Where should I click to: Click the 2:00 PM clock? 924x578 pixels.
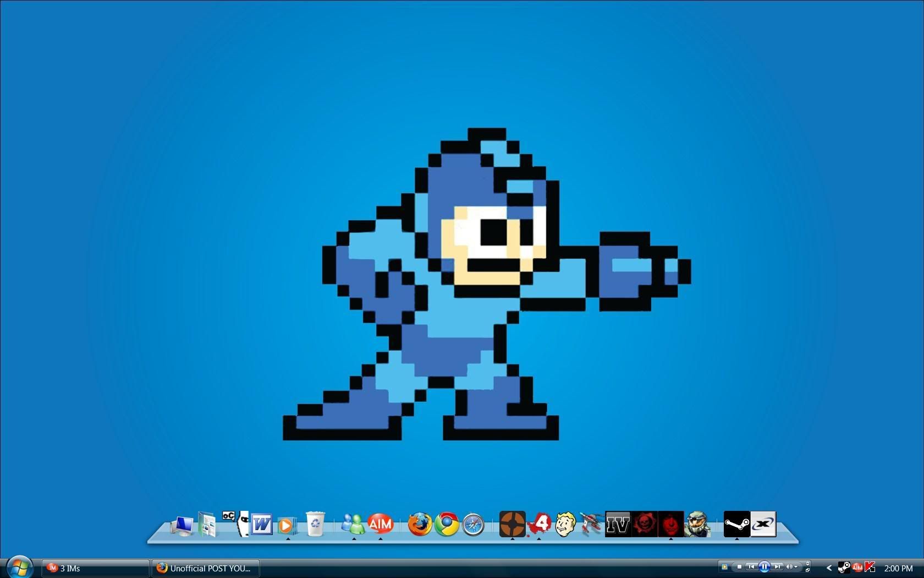(x=898, y=568)
